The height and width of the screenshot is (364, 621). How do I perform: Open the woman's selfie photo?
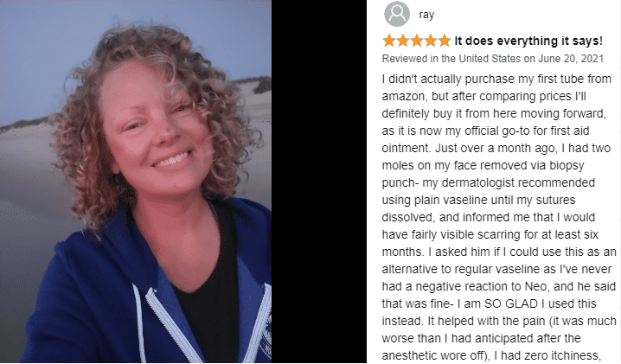coord(136,182)
